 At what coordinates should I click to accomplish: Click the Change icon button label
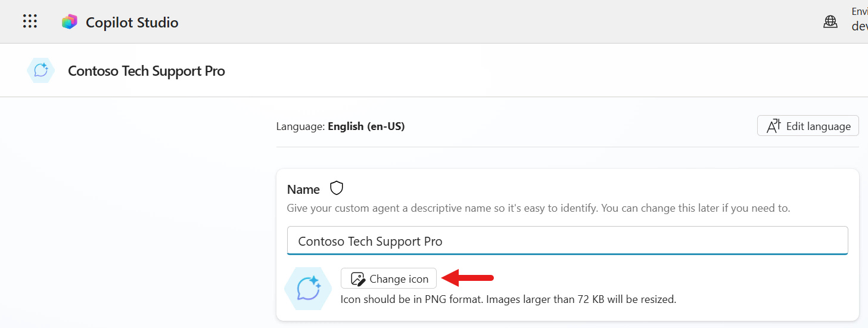tap(399, 279)
